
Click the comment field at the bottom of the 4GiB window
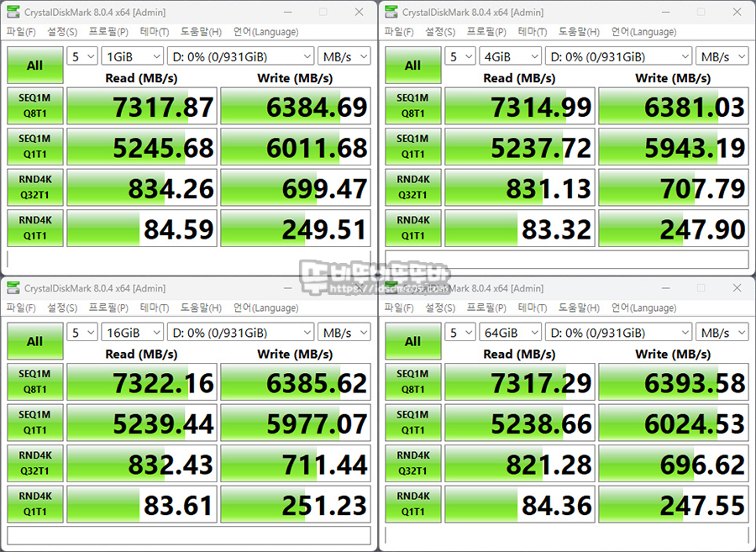pos(567,260)
